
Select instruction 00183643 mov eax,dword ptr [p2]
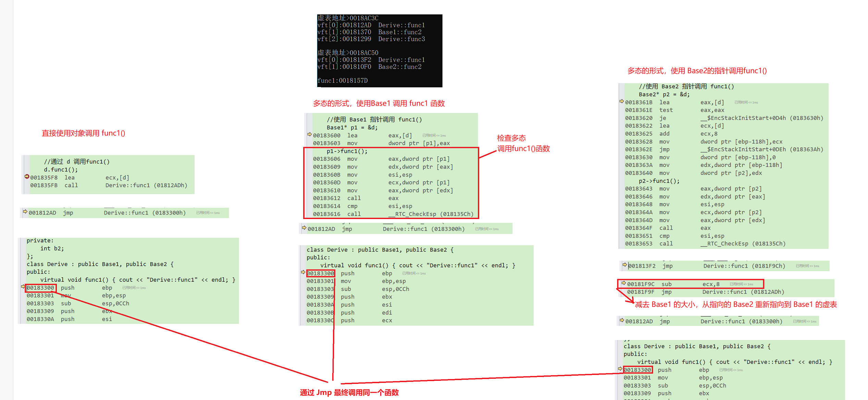coord(693,189)
